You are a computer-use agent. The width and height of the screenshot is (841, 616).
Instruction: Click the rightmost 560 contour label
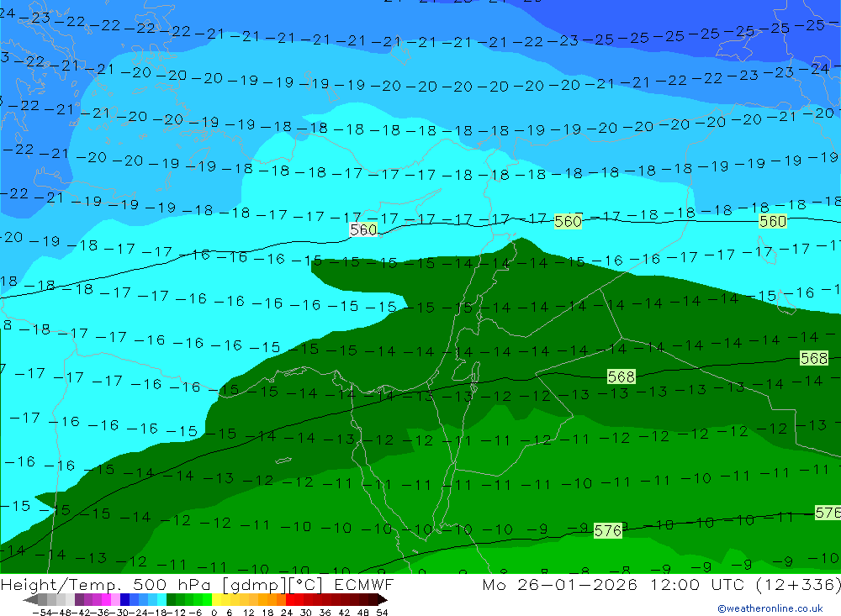[773, 221]
